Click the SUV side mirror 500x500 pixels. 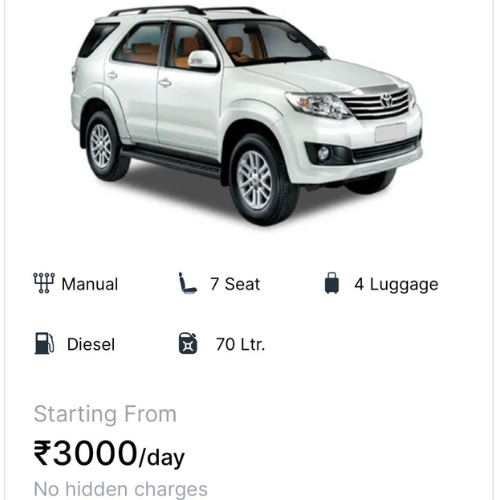coord(202,60)
